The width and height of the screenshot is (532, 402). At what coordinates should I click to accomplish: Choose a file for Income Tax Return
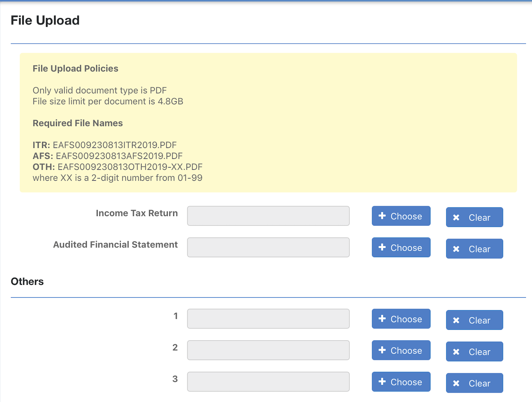tap(401, 216)
